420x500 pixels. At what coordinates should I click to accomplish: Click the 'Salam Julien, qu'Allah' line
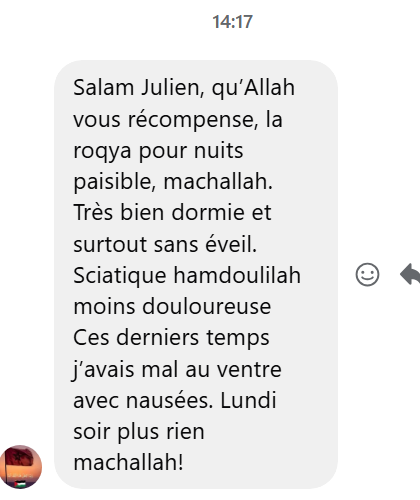(x=184, y=88)
